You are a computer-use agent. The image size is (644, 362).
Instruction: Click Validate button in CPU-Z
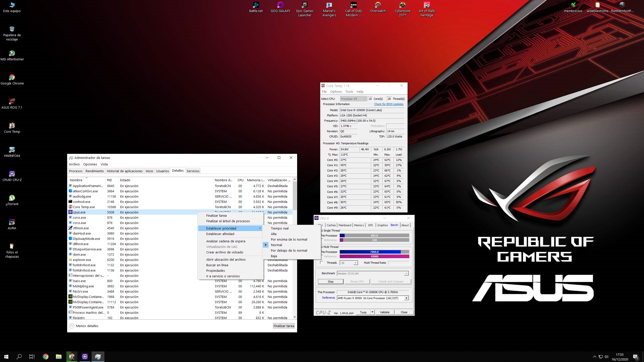pos(384,312)
